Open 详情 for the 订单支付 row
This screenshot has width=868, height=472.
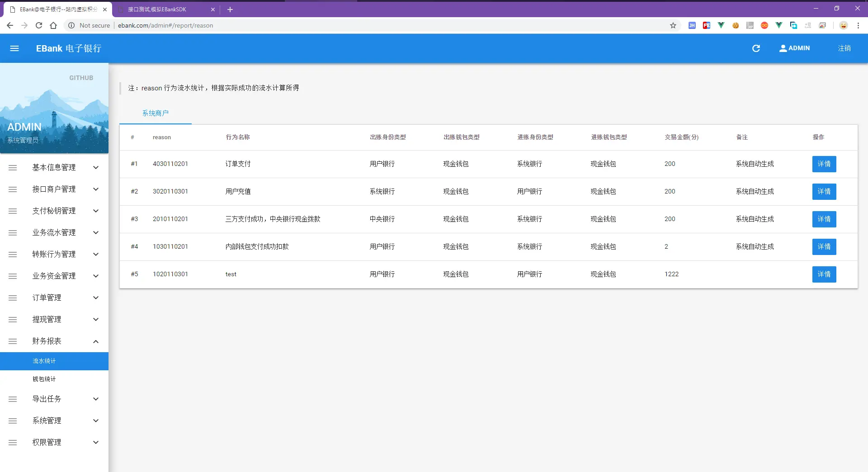click(824, 164)
